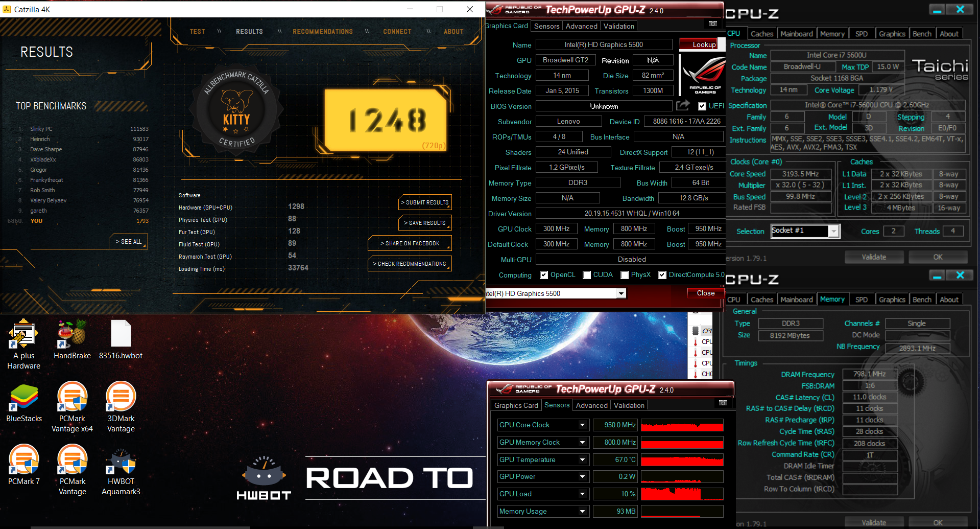Click the Driver Version field in GPU-Z
The image size is (980, 529).
point(631,213)
